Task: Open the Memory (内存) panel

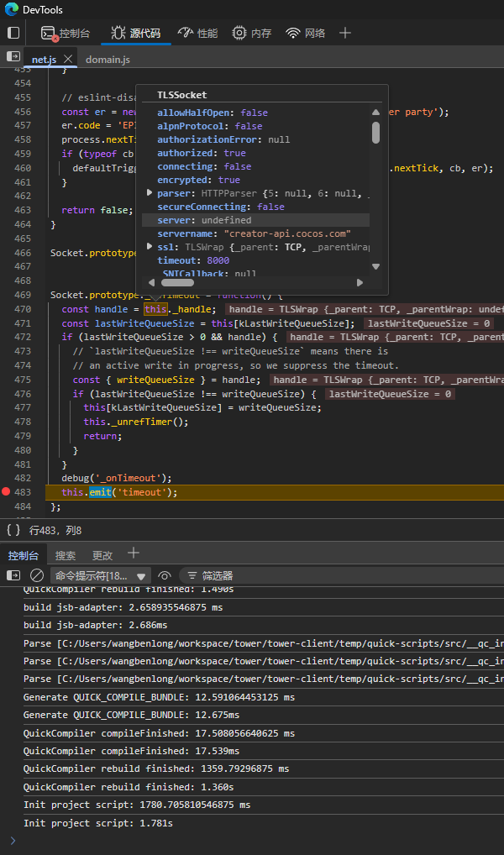Action: click(252, 33)
